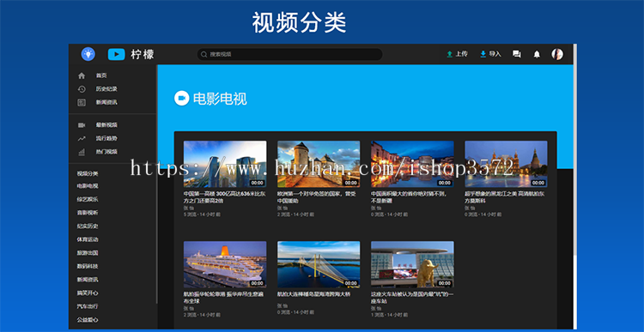Screen dimensions: 644x332
Task: Open the notifications bell
Action: click(537, 54)
